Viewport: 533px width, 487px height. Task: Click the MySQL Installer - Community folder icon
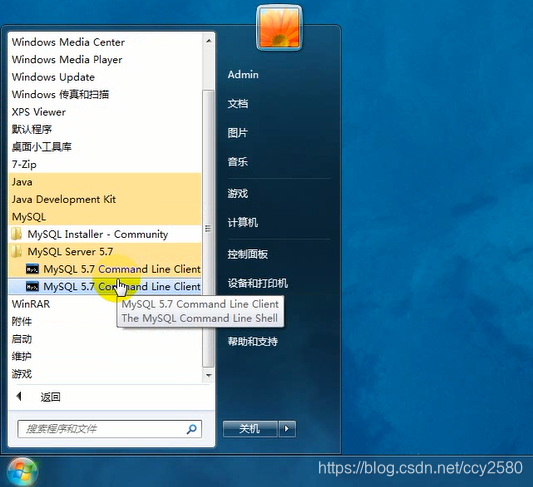pyautogui.click(x=17, y=234)
